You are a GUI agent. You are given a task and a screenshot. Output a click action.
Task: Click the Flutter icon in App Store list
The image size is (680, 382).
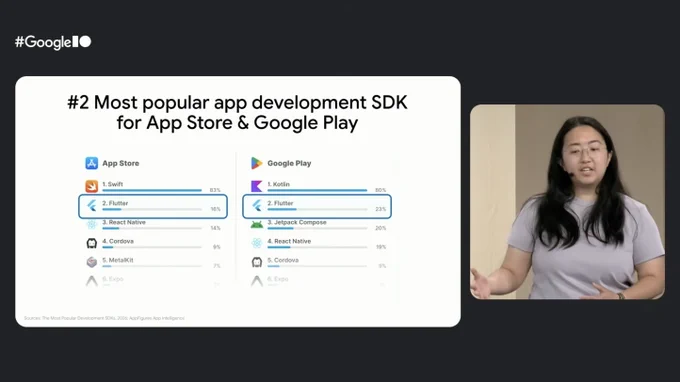point(92,205)
